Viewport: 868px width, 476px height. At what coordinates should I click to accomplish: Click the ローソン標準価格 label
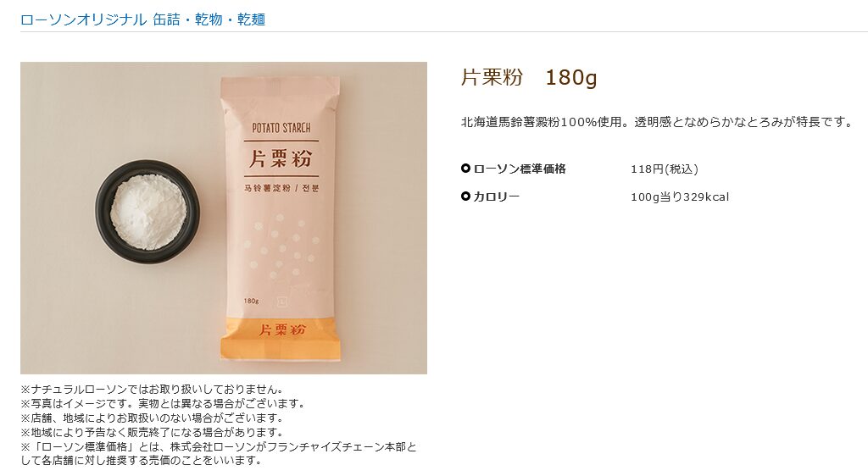click(x=520, y=169)
